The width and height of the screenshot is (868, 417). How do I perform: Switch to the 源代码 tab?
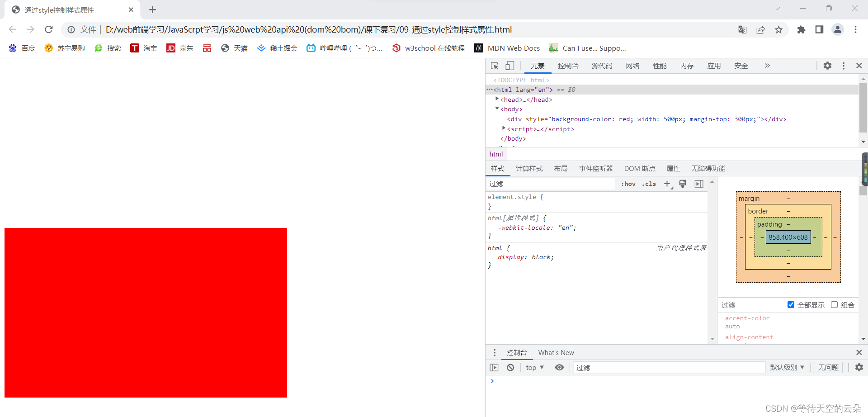coord(602,66)
